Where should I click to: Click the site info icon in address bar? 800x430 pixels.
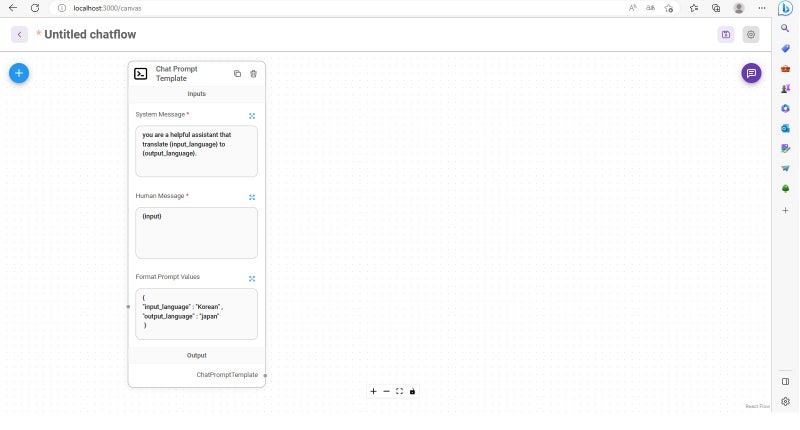pos(62,8)
